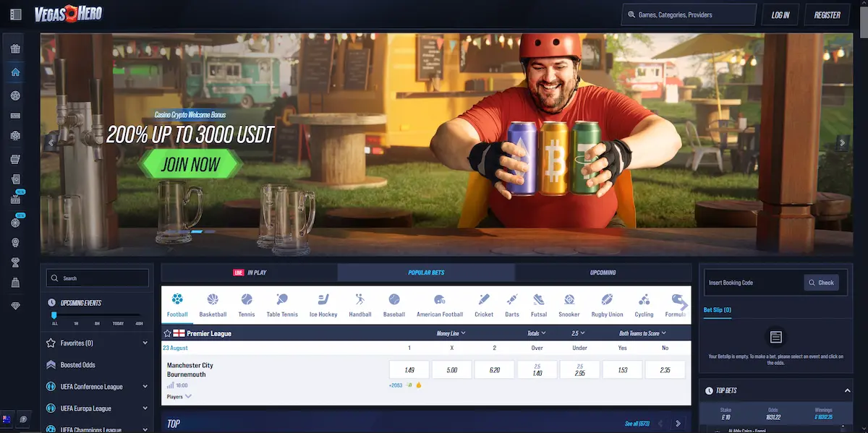Set upcoming events slider to 48H

coord(139,323)
